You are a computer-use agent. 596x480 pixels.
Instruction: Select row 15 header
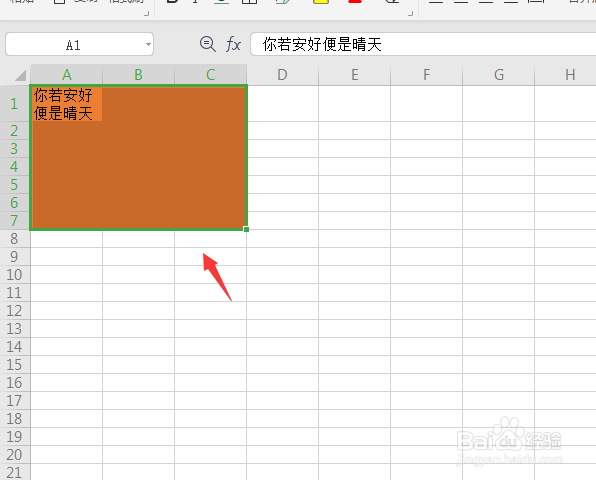click(x=14, y=365)
